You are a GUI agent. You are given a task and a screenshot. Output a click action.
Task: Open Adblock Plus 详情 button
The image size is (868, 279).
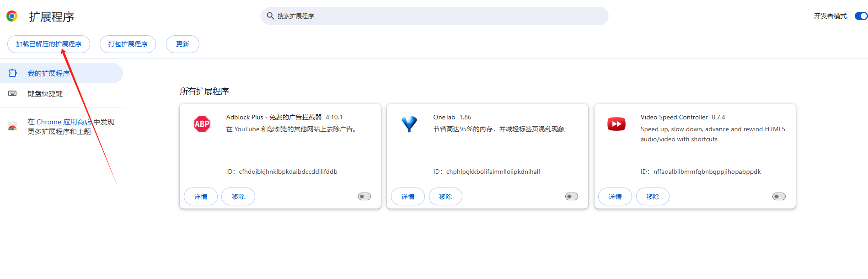coord(200,197)
